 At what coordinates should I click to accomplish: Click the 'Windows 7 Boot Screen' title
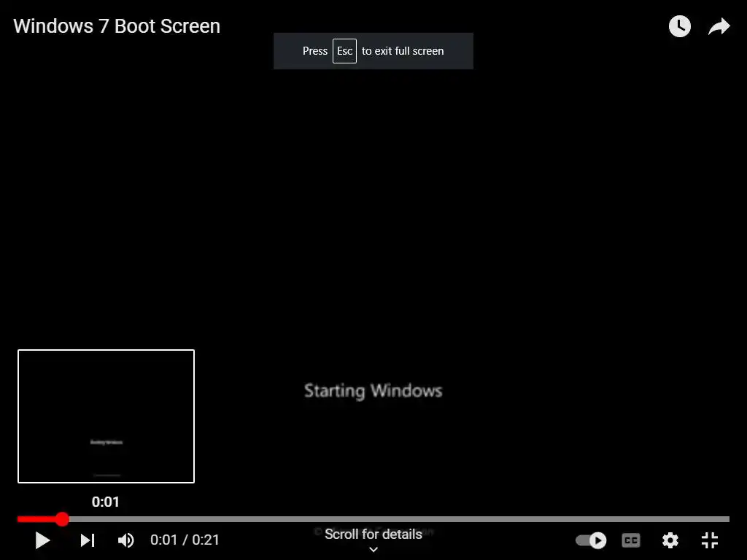(117, 26)
